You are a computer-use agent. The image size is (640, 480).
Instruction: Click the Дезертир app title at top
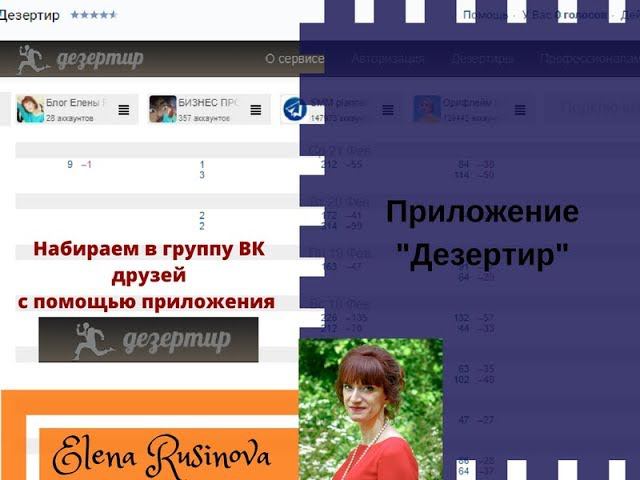[x=29, y=16]
